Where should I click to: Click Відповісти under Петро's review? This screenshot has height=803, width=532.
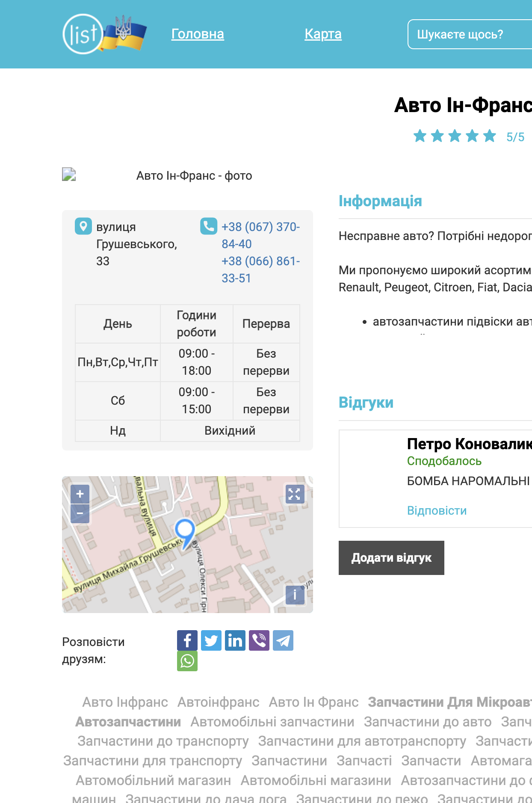[437, 510]
